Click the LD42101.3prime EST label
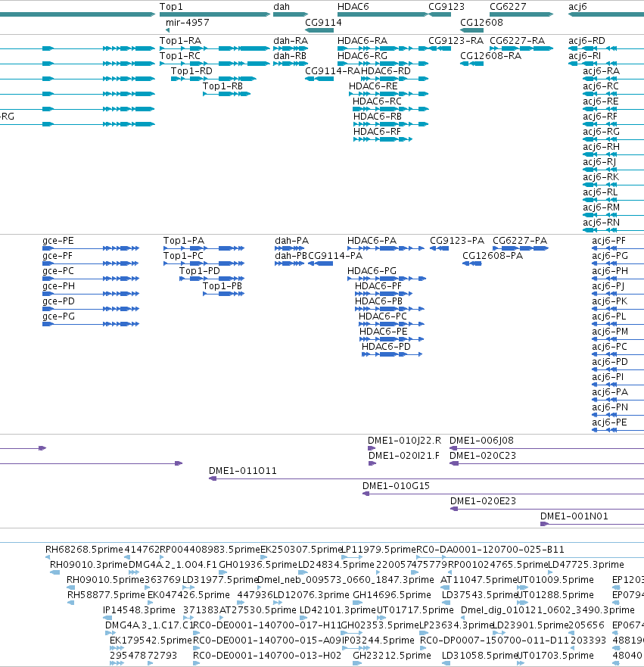644x667 pixels. click(x=338, y=610)
